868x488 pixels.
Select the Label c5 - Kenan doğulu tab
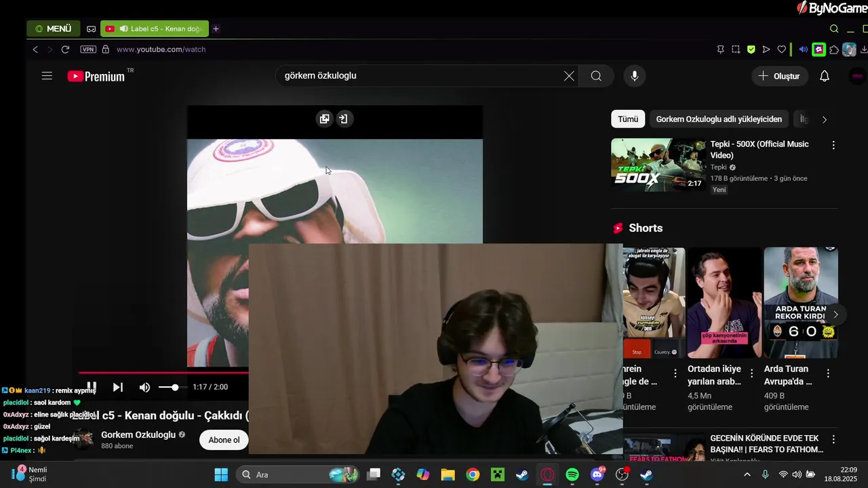click(x=155, y=28)
